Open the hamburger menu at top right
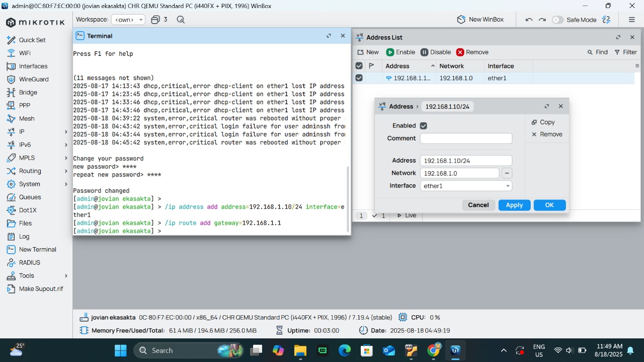 [631, 20]
